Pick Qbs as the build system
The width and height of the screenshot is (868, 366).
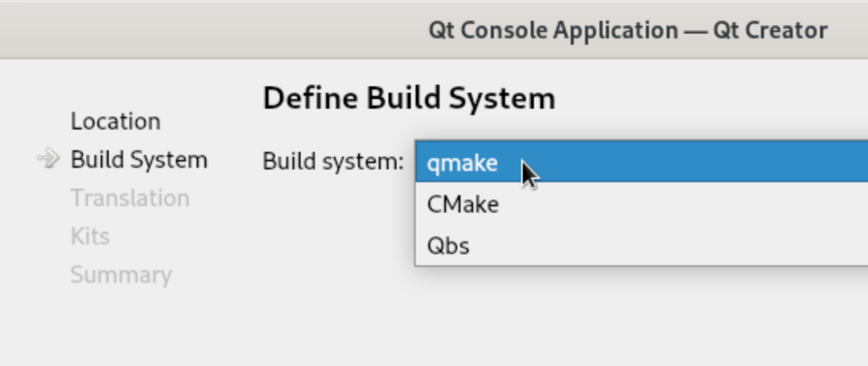point(448,245)
